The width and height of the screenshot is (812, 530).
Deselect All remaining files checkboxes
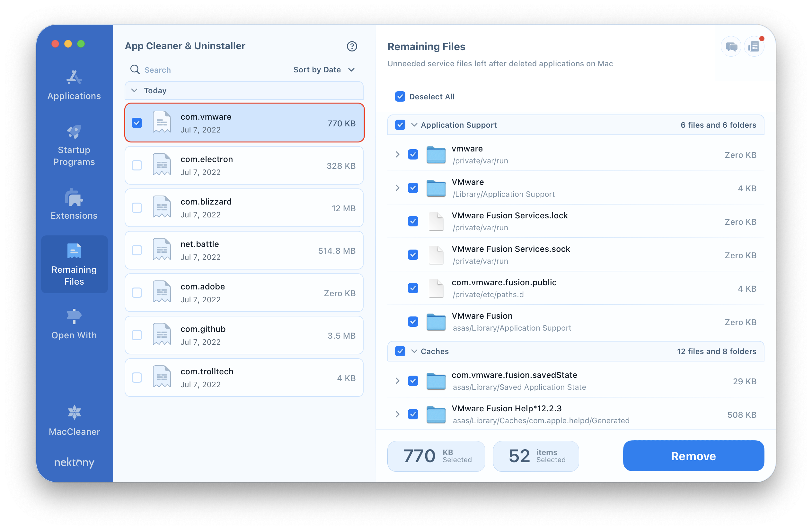coord(400,96)
